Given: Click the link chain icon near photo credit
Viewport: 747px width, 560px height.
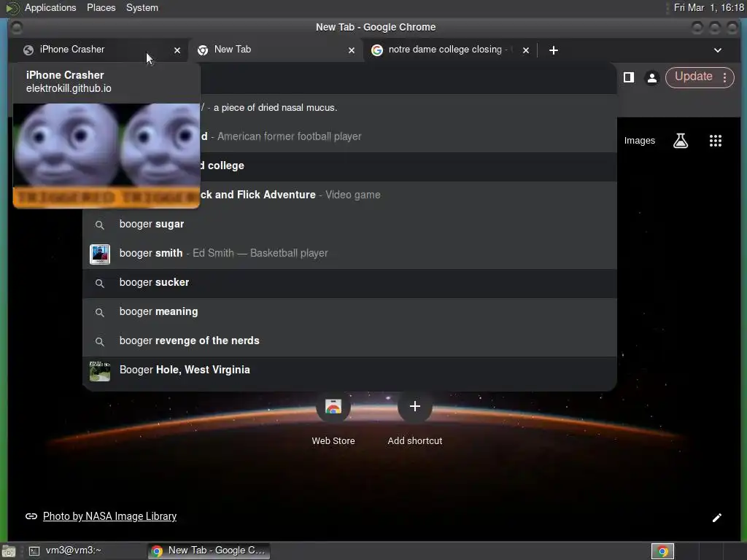Looking at the screenshot, I should (x=31, y=516).
